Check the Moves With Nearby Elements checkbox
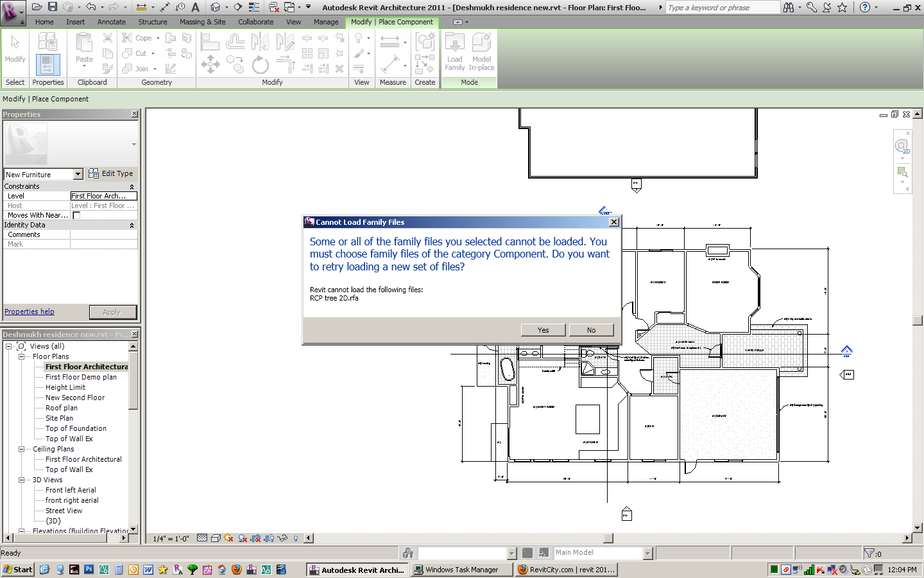The height and width of the screenshot is (578, 924). [x=74, y=215]
